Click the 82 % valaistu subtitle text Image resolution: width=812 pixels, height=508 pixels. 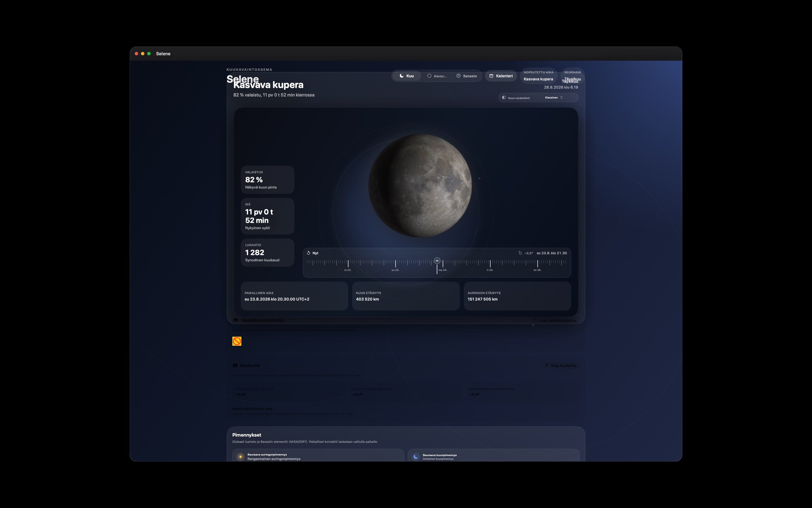coord(274,95)
